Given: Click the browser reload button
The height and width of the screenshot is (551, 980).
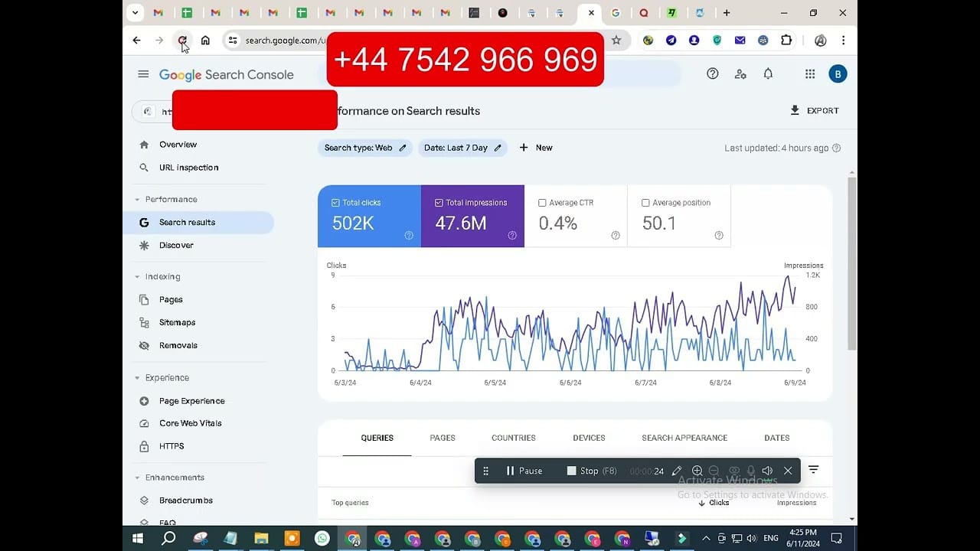Looking at the screenshot, I should tap(182, 41).
